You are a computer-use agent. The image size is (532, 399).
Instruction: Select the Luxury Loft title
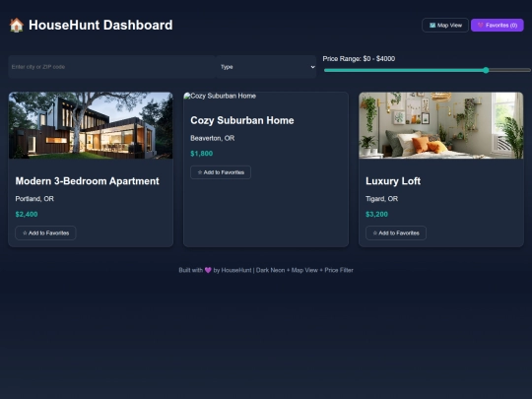coord(393,181)
